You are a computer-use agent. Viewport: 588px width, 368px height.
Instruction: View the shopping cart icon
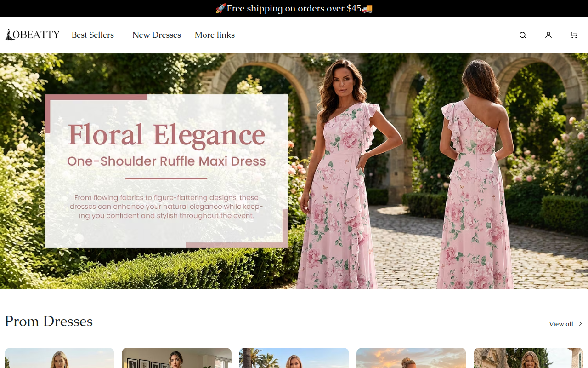(574, 35)
